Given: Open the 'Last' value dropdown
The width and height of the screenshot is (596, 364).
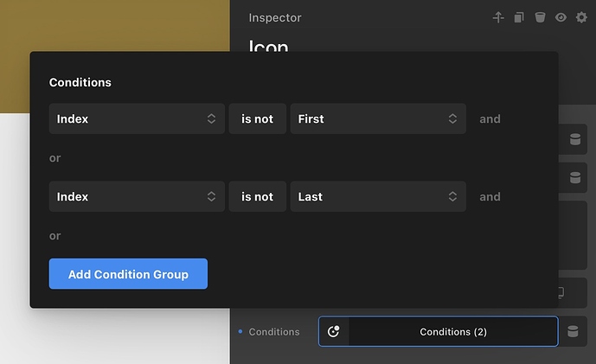Looking at the screenshot, I should pos(378,196).
